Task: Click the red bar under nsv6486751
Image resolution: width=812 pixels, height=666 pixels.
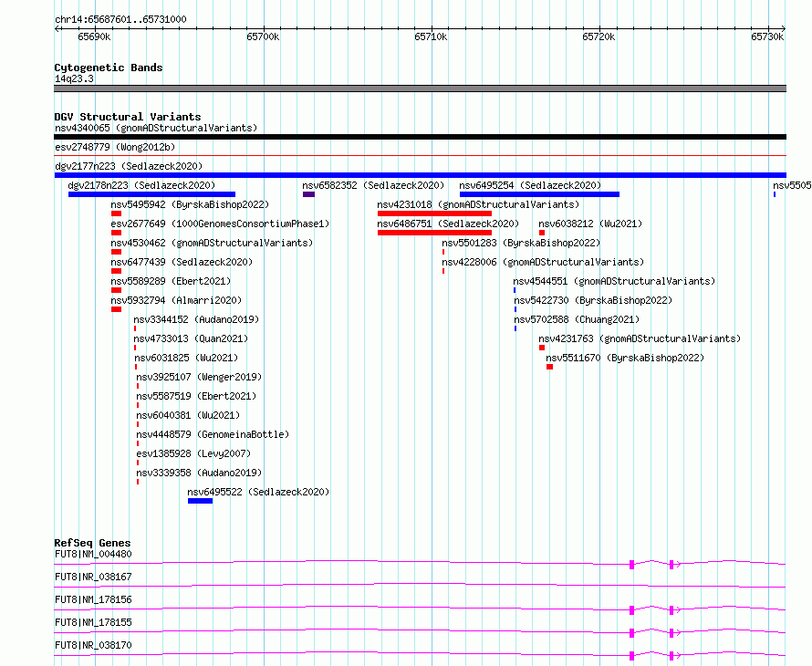Action: (x=434, y=233)
